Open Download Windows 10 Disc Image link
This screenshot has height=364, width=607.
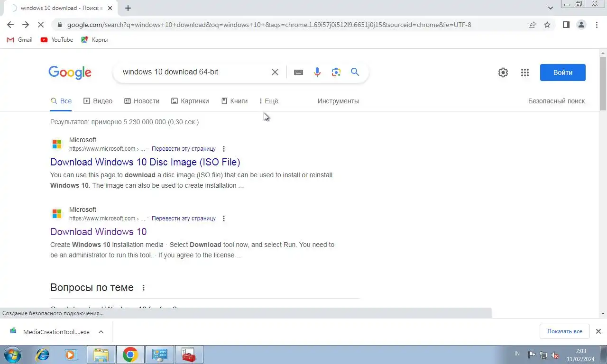tap(145, 162)
